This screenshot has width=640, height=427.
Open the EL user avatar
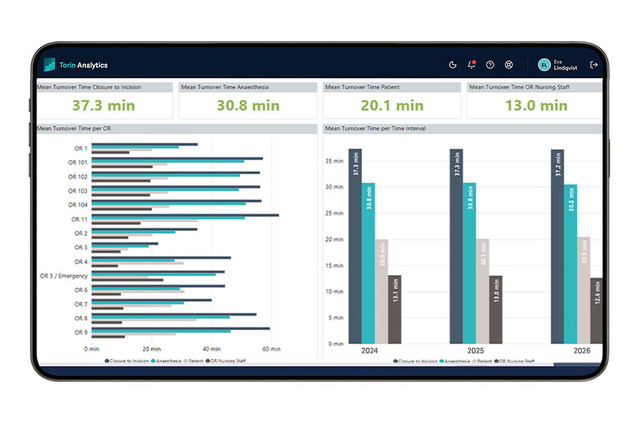(544, 65)
